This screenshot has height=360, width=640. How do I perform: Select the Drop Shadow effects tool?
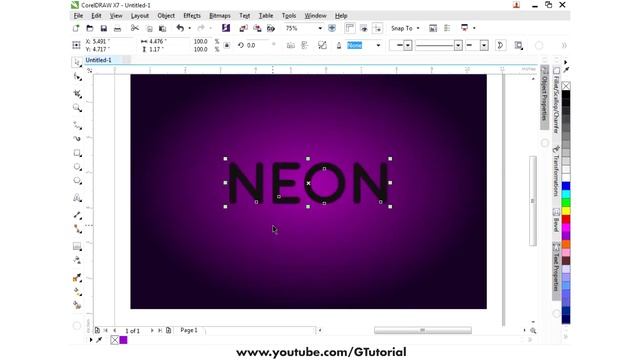(x=77, y=246)
